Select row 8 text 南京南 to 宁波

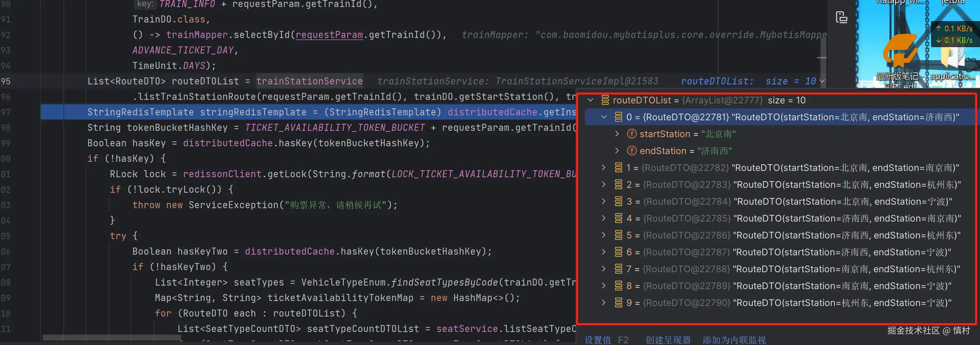[x=842, y=286]
